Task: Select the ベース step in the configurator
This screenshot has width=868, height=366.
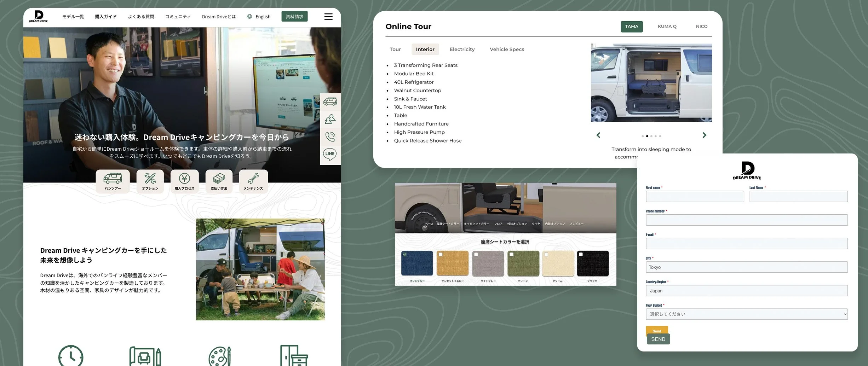Action: 429,224
